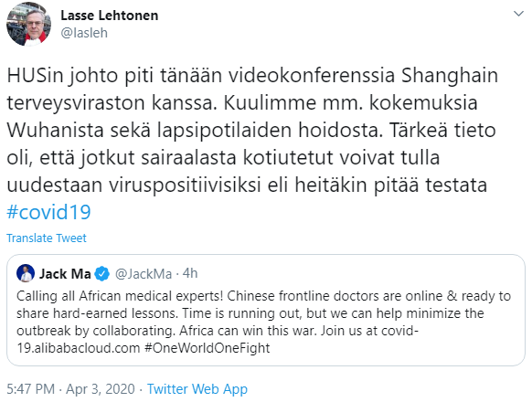Open Lasse Lehtonen display name link
This screenshot has height=402, width=532.
pyautogui.click(x=110, y=16)
